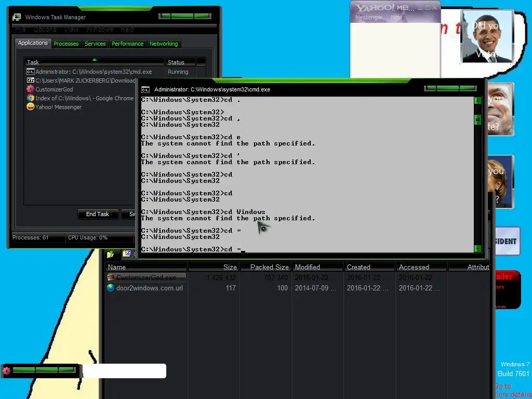Screen dimensions: 532x399
Task: Select 'Index of C:\Windows\ - Google Chrome' task
Action: [81, 98]
